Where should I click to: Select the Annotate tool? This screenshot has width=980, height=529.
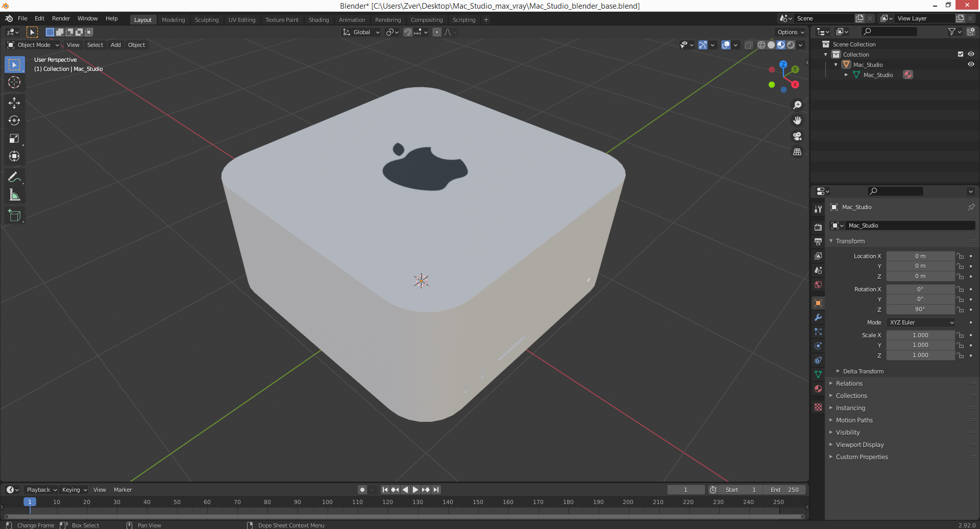tap(14, 178)
